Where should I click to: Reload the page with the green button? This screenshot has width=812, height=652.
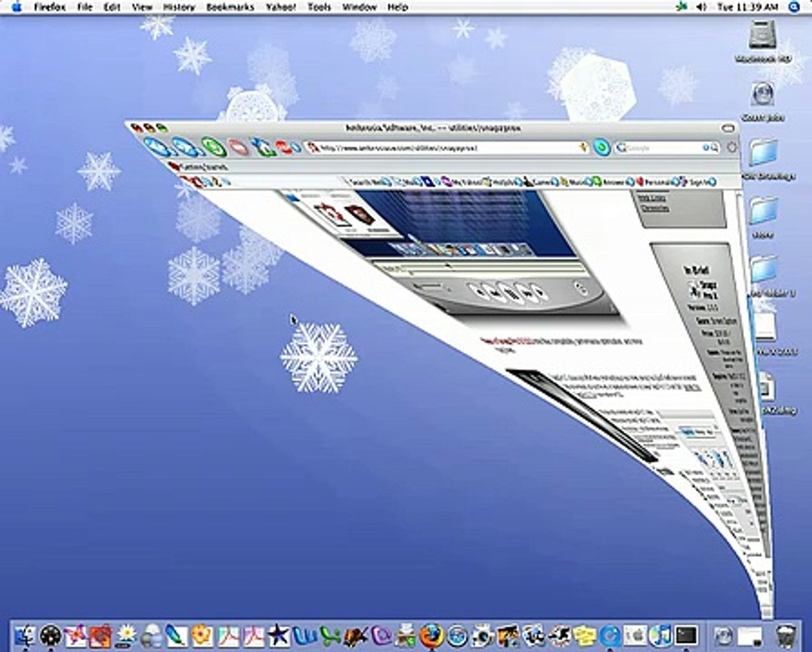[213, 147]
